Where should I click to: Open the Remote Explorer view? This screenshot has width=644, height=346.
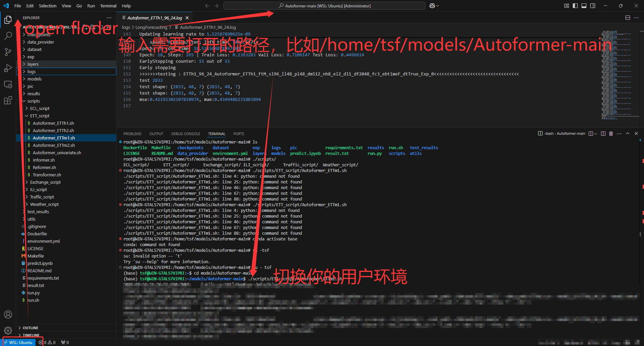8,84
